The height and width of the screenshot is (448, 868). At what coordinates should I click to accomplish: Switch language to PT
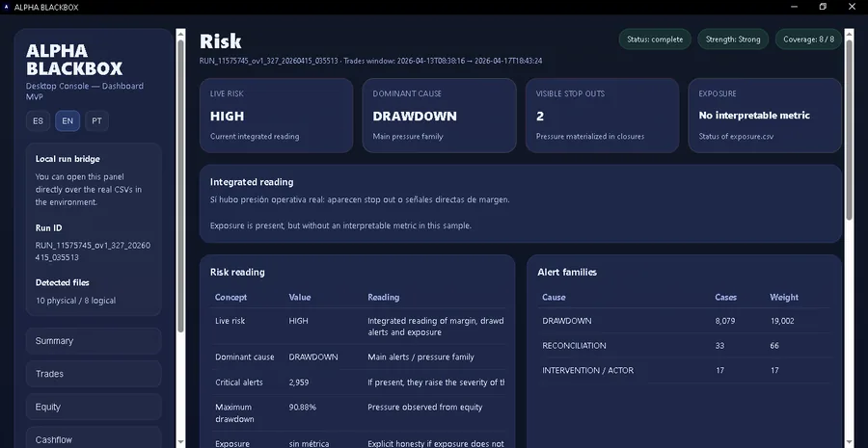(x=96, y=121)
